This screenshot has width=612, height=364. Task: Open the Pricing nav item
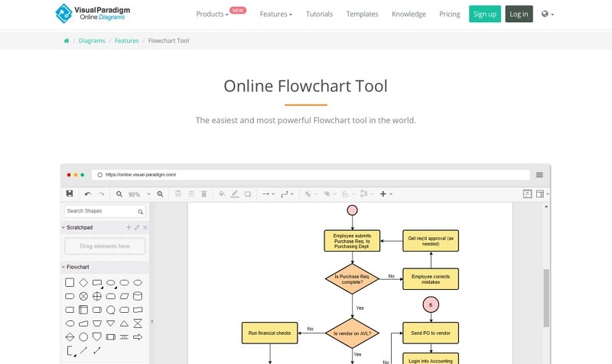(450, 14)
